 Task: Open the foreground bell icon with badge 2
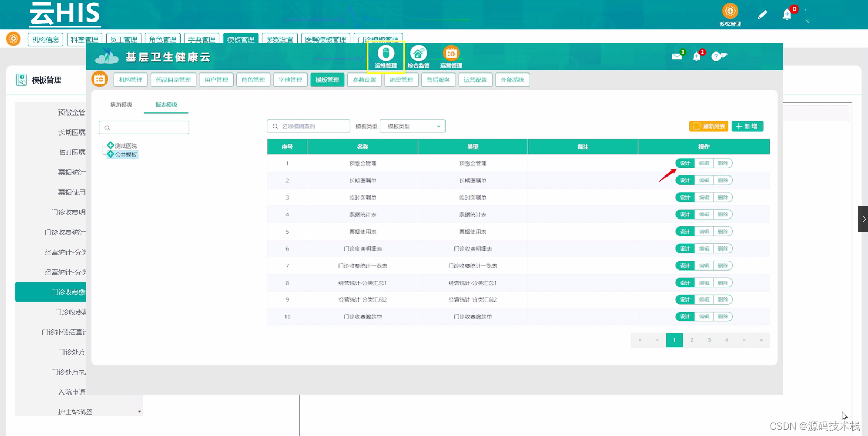point(696,57)
